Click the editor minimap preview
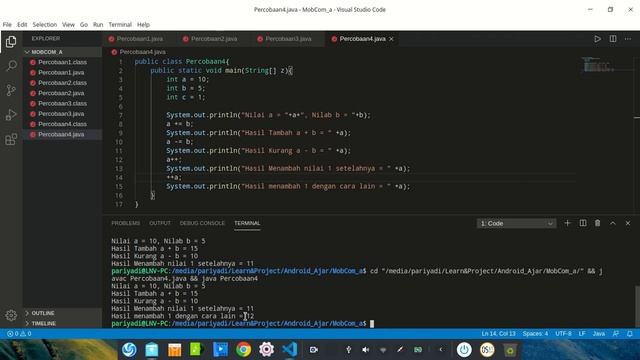 tap(599, 64)
